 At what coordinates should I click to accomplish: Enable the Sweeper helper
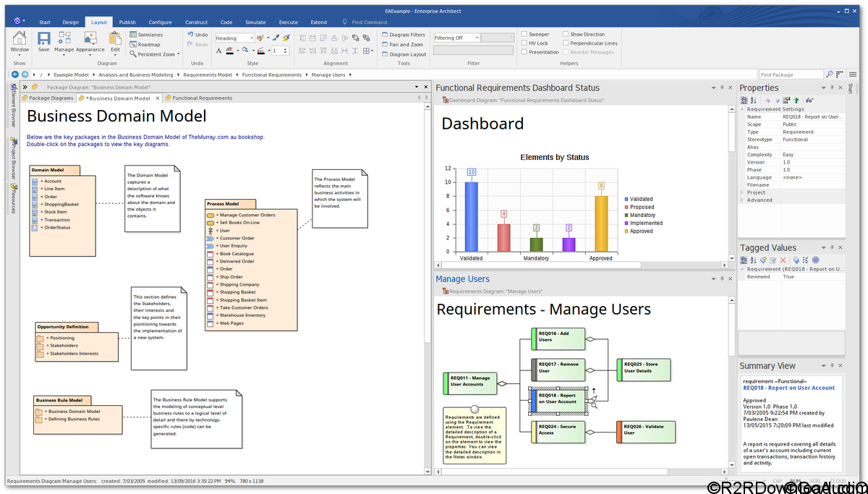524,34
